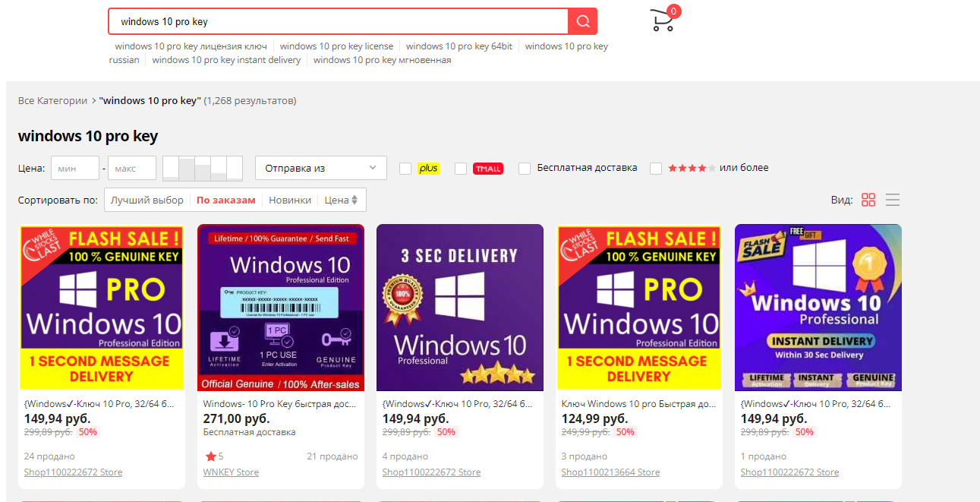Screen dimensions: 980x502
Task: Open the Все Категории breadcrumb link
Action: [x=53, y=100]
